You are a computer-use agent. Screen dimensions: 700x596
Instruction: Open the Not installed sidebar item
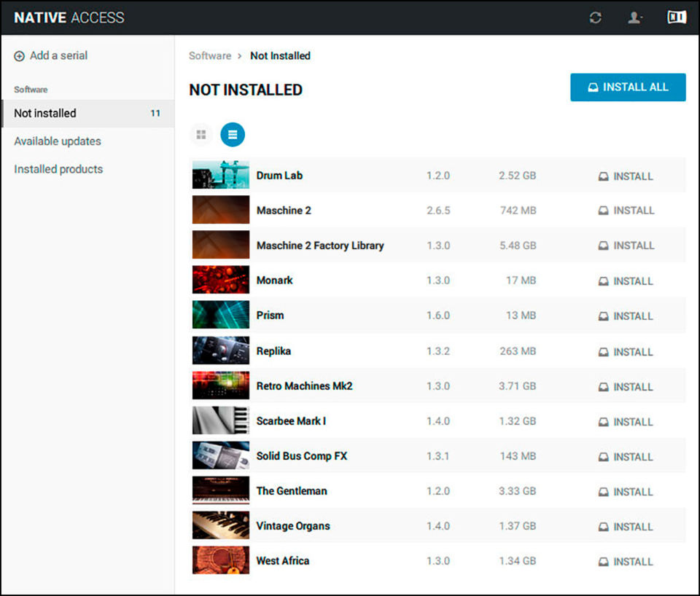click(x=45, y=114)
